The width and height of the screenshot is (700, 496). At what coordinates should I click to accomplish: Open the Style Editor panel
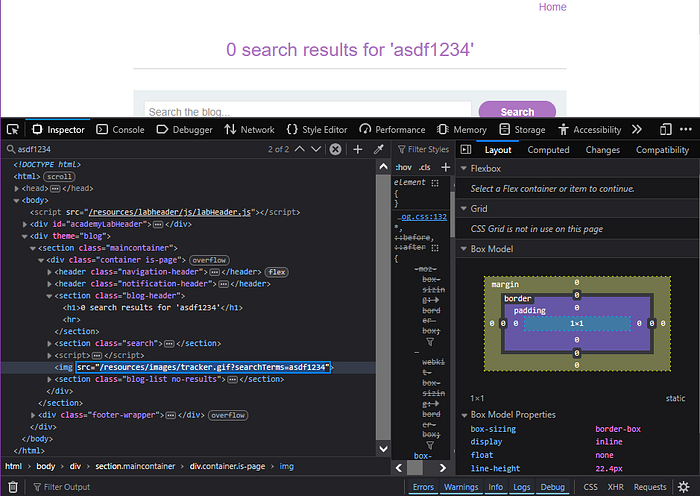[317, 129]
